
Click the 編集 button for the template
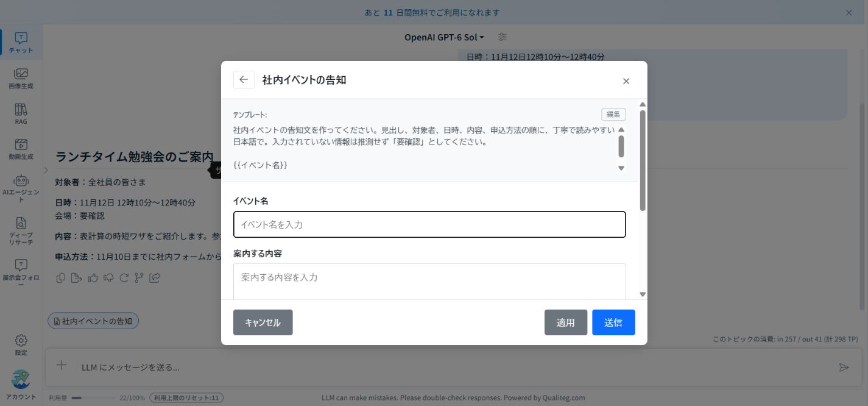(x=613, y=115)
